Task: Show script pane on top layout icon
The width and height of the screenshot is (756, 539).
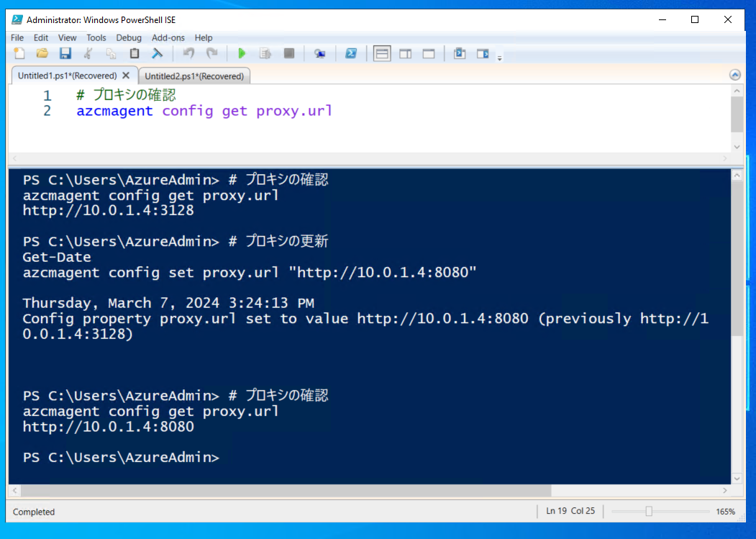Action: click(x=382, y=53)
